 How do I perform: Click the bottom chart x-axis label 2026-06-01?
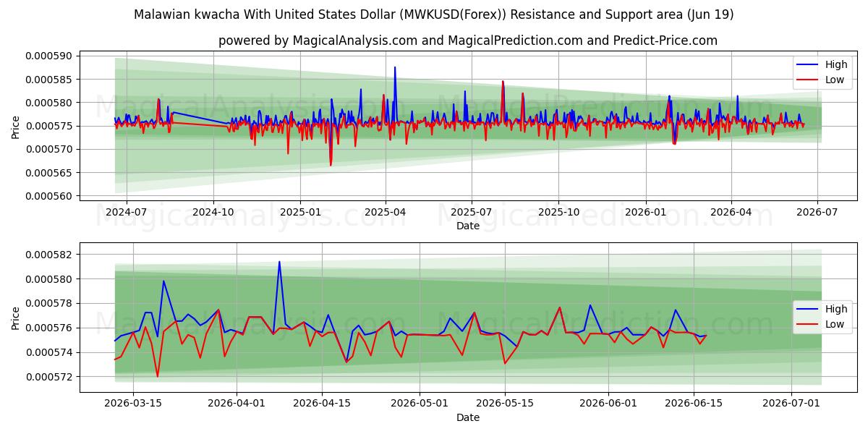click(608, 404)
